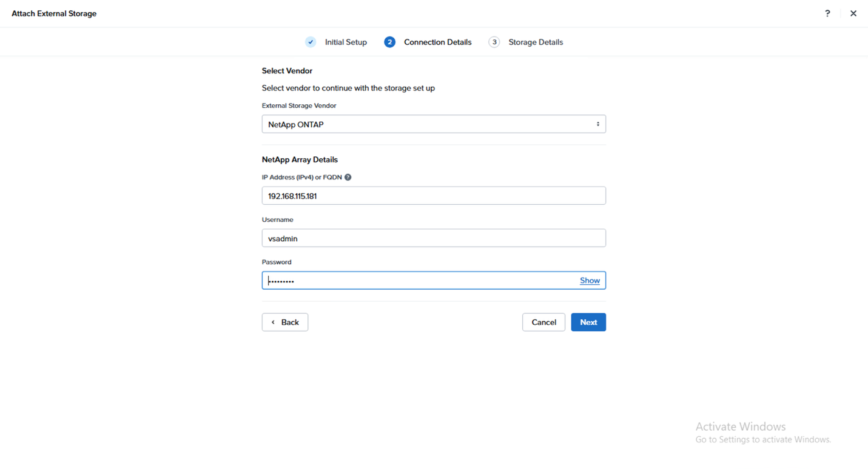
Task: Click the Select Vendor heading
Action: (x=287, y=71)
